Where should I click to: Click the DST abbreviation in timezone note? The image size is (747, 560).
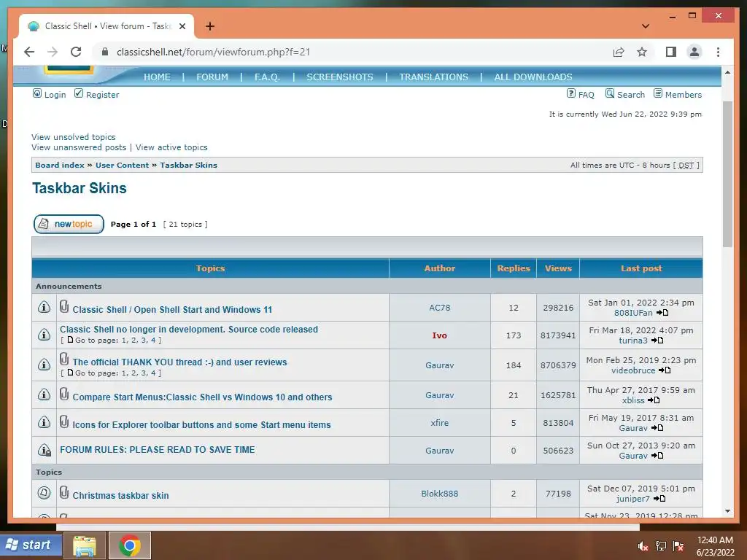686,166
